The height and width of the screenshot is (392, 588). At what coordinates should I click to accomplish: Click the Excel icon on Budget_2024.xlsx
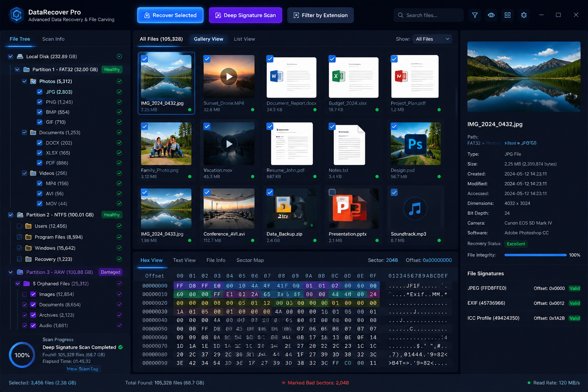(339, 76)
